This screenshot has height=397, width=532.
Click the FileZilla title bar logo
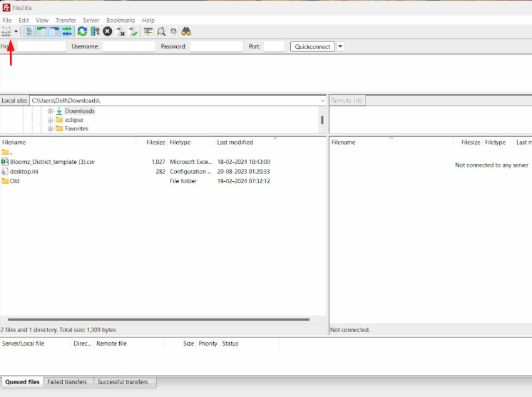6,7
